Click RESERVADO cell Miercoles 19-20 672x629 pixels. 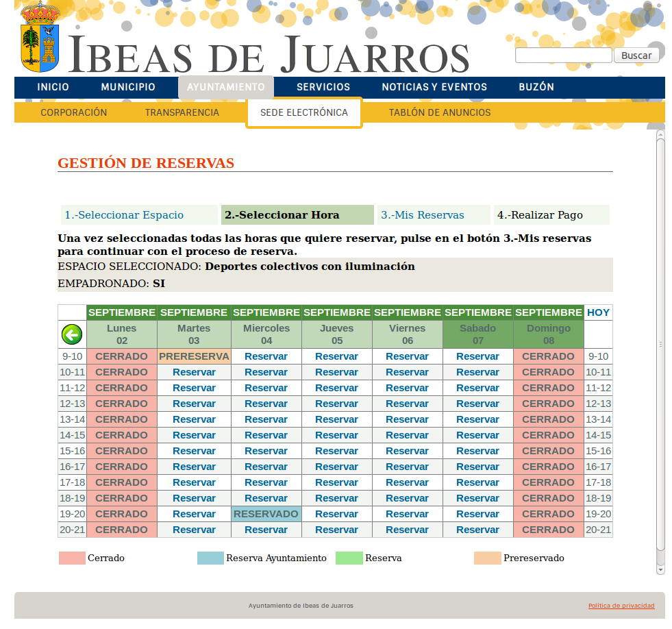coord(266,514)
